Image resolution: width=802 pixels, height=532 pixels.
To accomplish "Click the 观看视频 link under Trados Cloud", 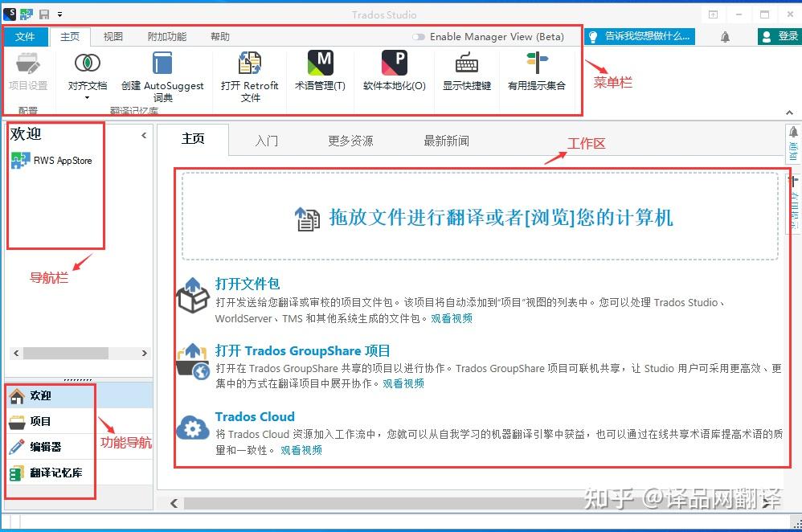I will tap(301, 450).
